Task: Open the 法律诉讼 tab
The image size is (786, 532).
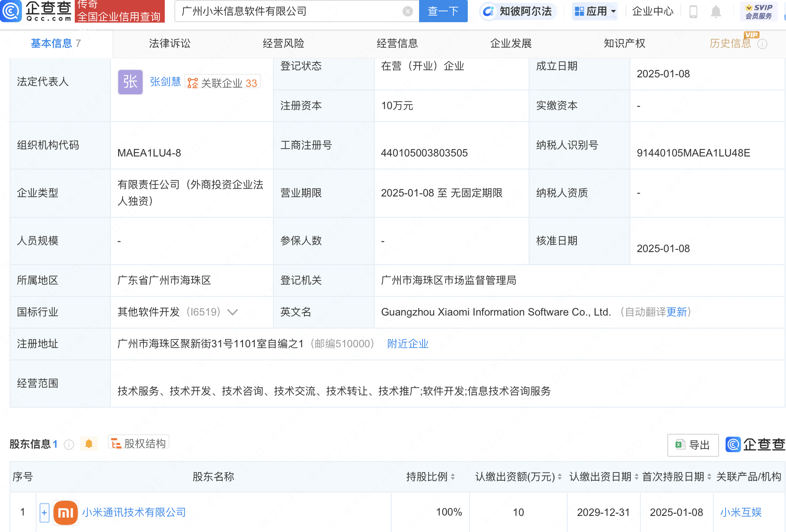Action: click(x=170, y=43)
